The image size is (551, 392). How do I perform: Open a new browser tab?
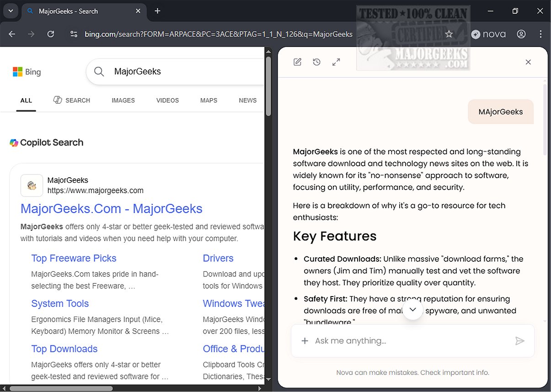[157, 11]
